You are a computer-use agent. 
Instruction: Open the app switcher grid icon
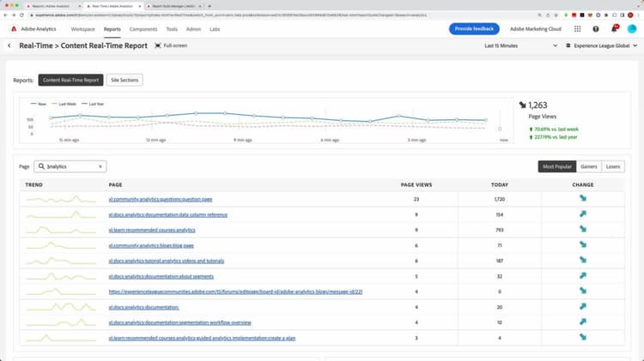[578, 28]
